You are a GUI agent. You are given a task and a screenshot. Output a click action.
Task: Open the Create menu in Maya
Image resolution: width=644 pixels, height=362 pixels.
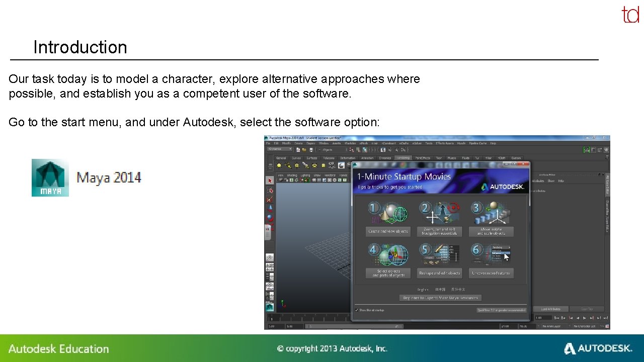point(298,143)
